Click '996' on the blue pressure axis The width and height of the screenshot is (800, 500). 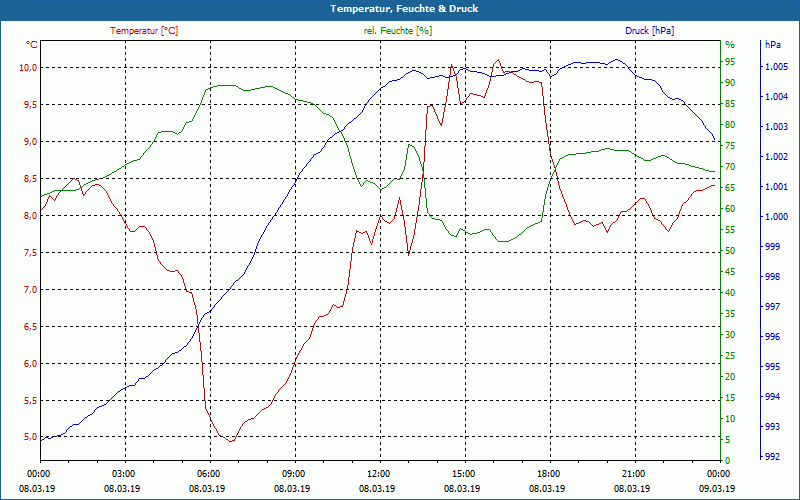pos(773,337)
